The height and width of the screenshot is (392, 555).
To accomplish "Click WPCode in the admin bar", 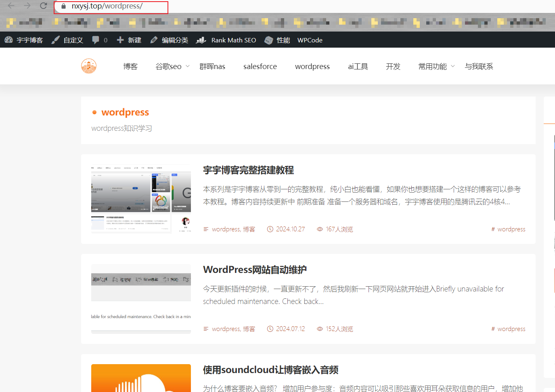I will 310,40.
